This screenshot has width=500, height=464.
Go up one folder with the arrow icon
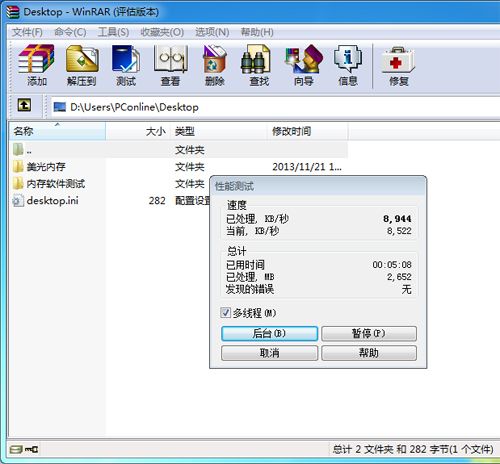pos(24,105)
